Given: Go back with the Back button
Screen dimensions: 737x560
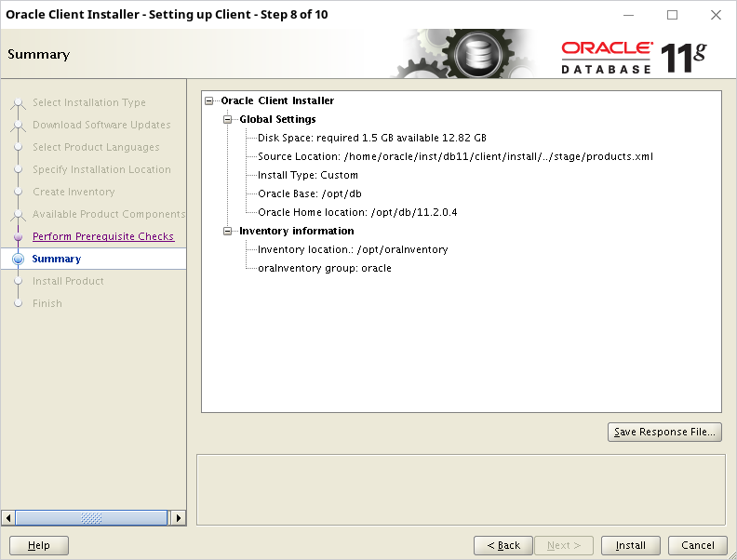Looking at the screenshot, I should 502,545.
